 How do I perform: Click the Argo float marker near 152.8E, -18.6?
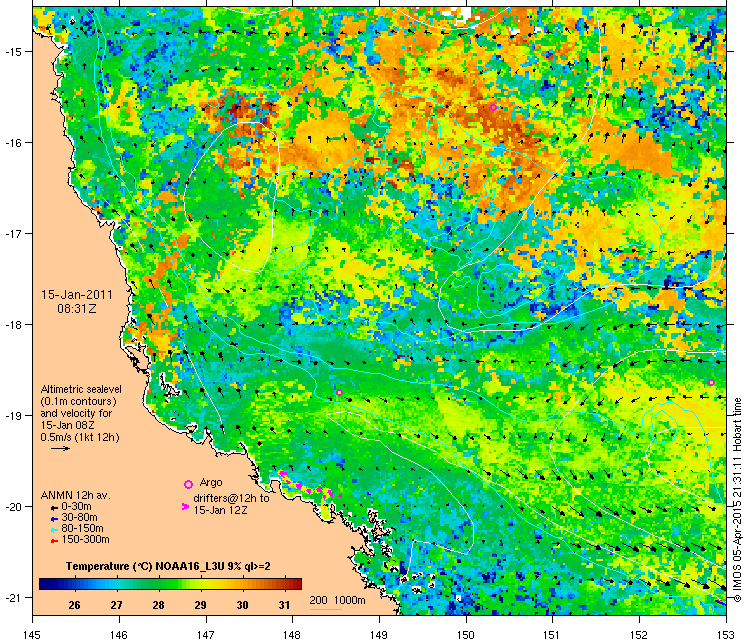tap(711, 382)
